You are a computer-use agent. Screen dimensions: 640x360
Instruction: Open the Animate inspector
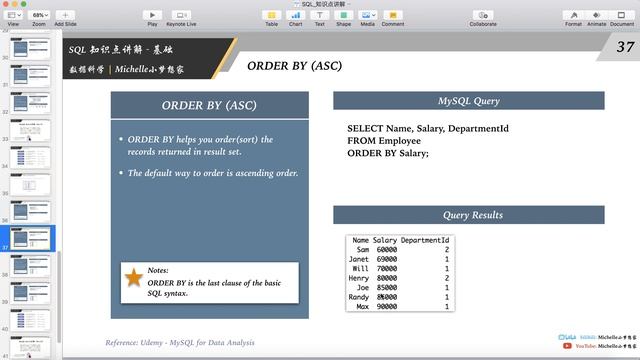click(596, 15)
